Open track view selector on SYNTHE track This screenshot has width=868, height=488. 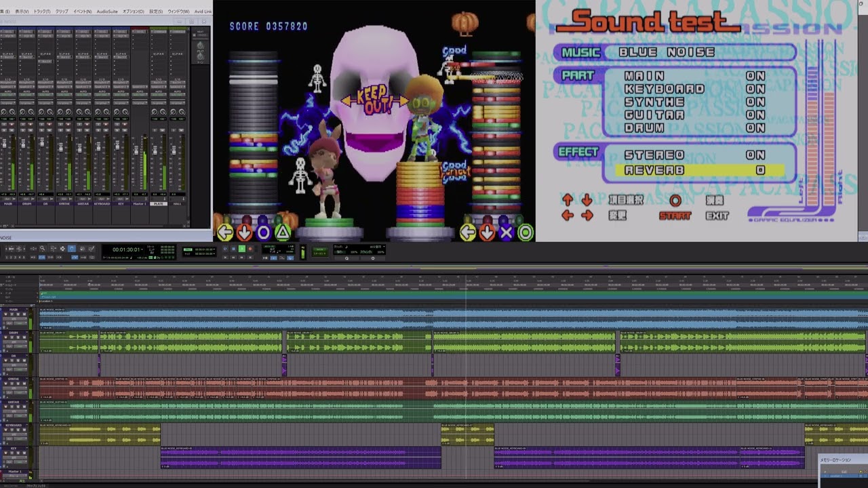click(15, 388)
